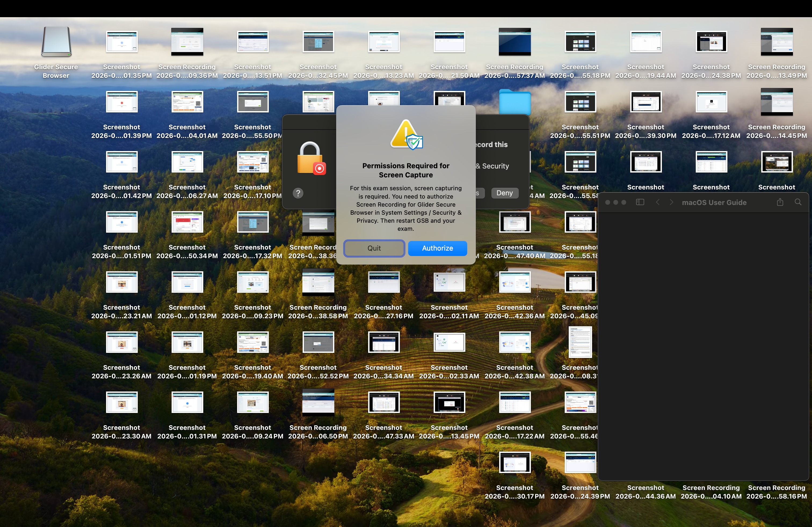Select Screen Recording file ending 13.49 PM

777,42
